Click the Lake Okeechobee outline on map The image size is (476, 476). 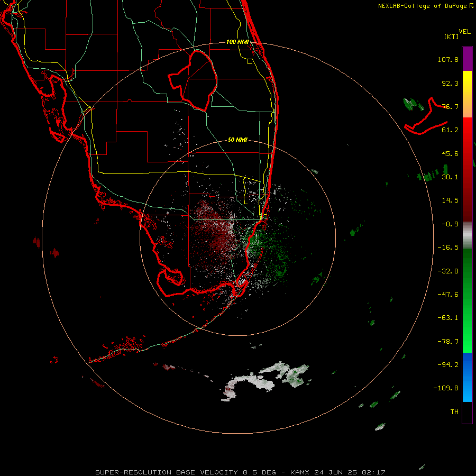point(193,80)
